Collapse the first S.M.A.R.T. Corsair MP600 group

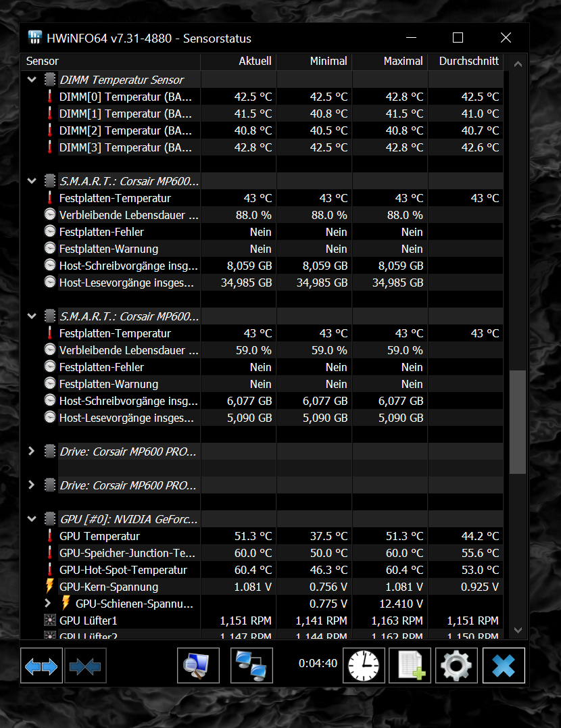32,181
